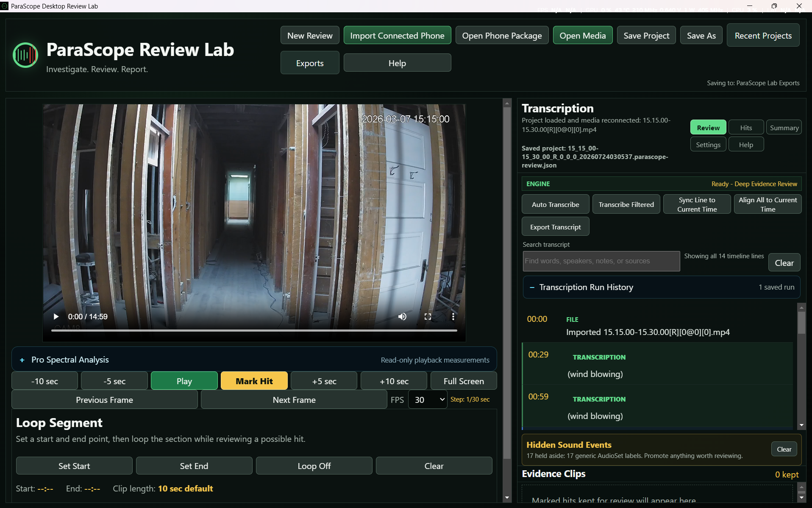Click 'Ready - Deep Evidence Review' engine status
Screen dimensions: 812x508
click(x=754, y=184)
